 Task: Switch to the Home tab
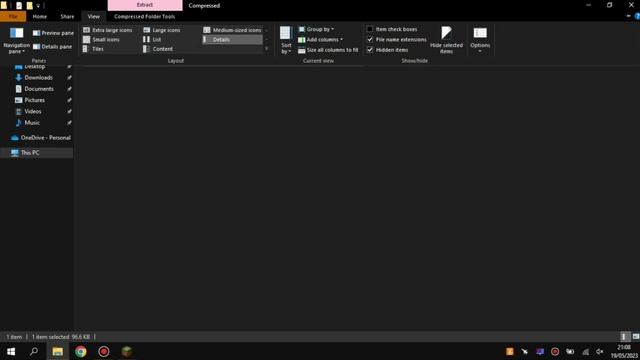point(40,16)
